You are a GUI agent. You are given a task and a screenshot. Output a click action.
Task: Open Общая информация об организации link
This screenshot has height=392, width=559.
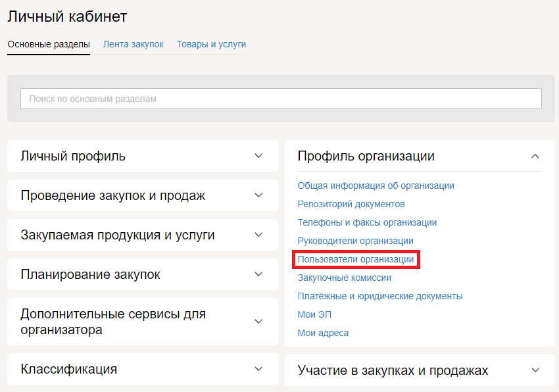coord(376,185)
